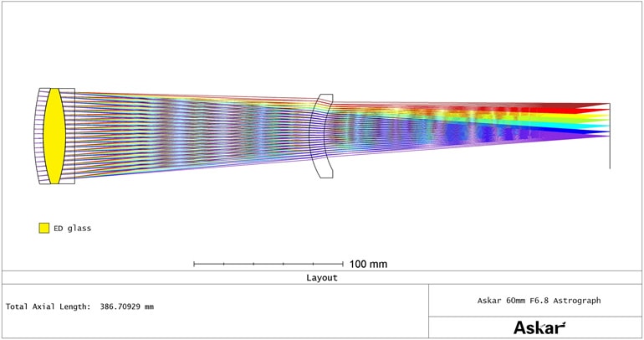Viewport: 644px width, 340px height.
Task: Select the "100 mm" scale label
Action: pos(368,264)
